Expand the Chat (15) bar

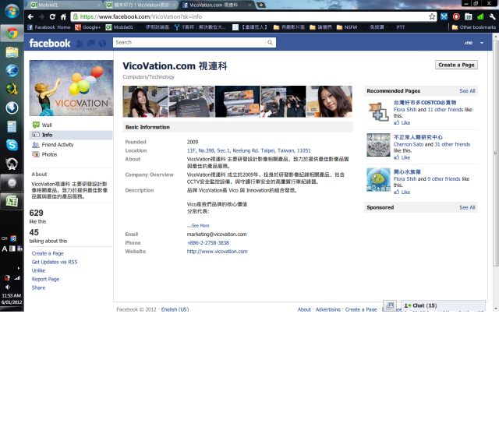(x=443, y=305)
